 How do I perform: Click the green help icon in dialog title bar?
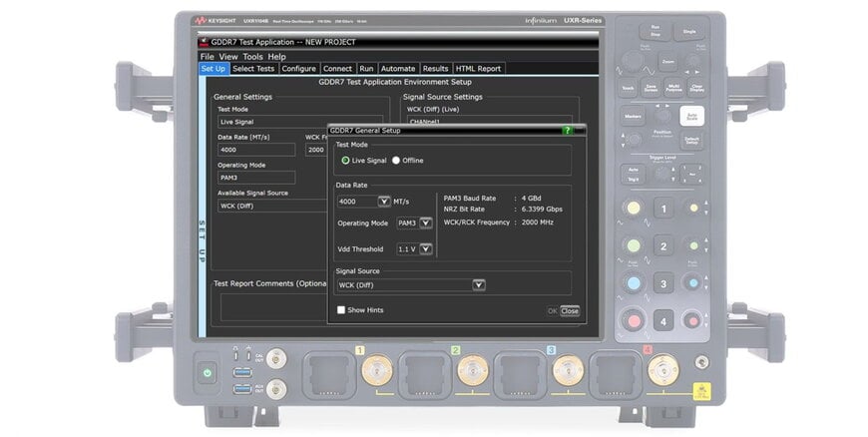[567, 130]
